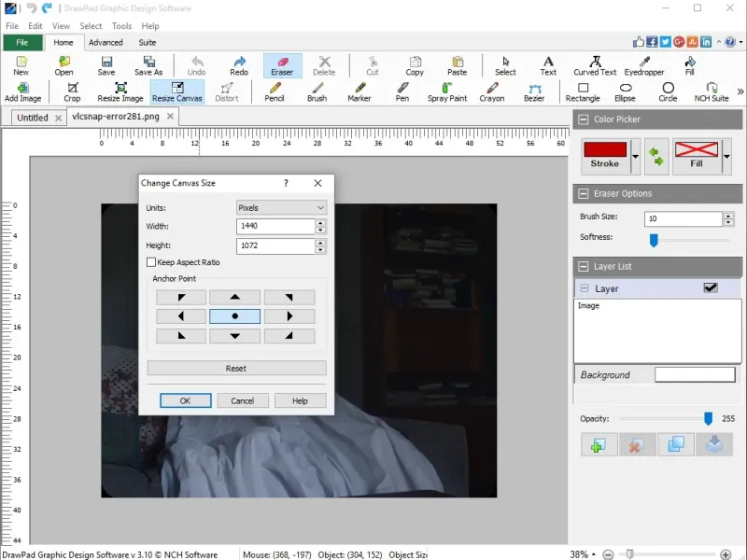Select the Ellipse shape tool

(x=625, y=91)
